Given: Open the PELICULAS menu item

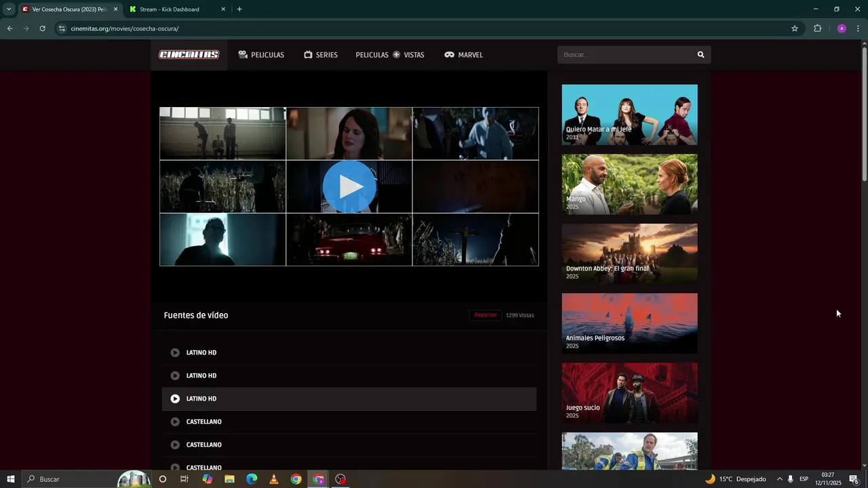Looking at the screenshot, I should [x=261, y=55].
